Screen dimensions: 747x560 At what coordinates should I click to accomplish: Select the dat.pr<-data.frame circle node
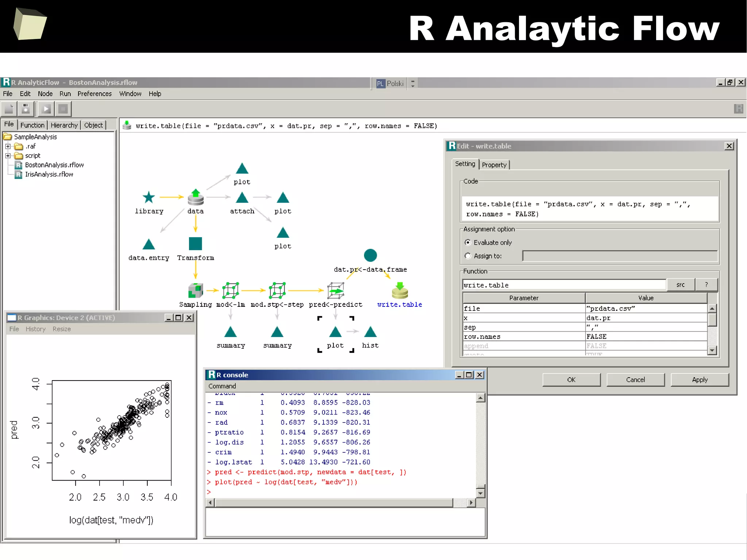pyautogui.click(x=370, y=255)
